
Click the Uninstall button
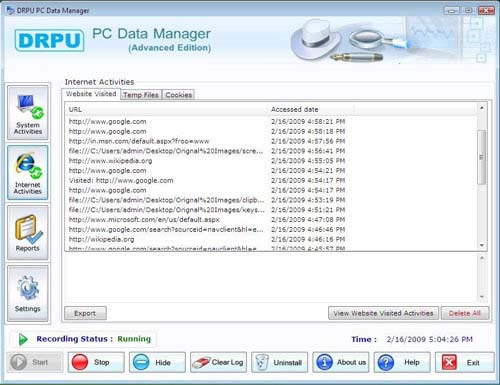point(280,362)
